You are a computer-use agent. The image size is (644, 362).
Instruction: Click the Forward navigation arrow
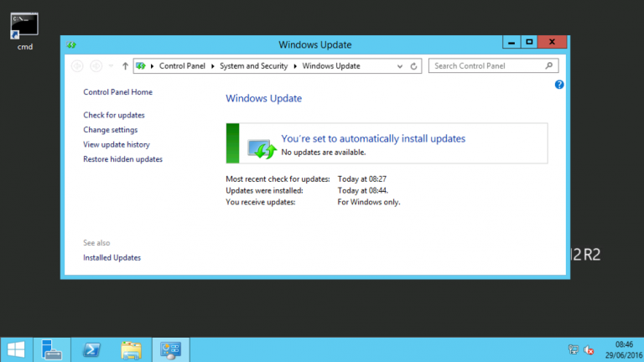pyautogui.click(x=96, y=65)
